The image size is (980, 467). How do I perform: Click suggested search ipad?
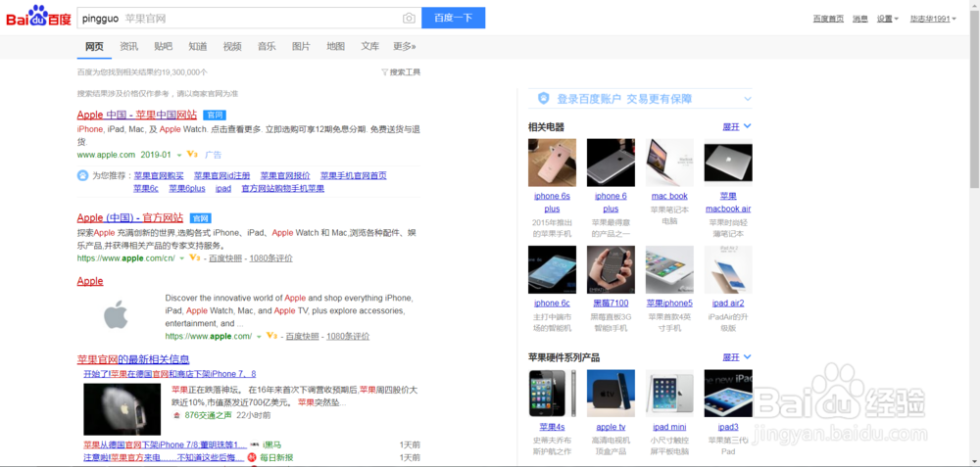pyautogui.click(x=223, y=189)
